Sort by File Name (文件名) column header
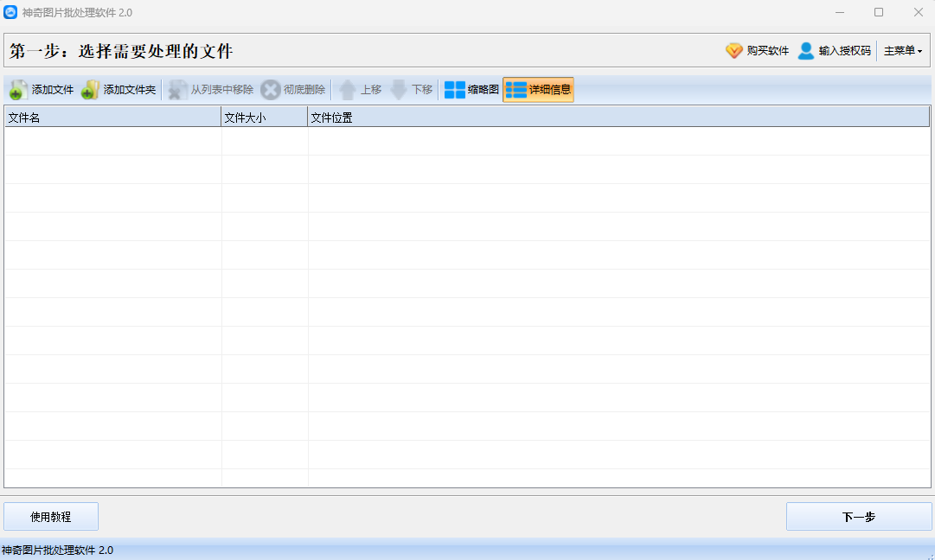935x560 pixels. (x=112, y=118)
